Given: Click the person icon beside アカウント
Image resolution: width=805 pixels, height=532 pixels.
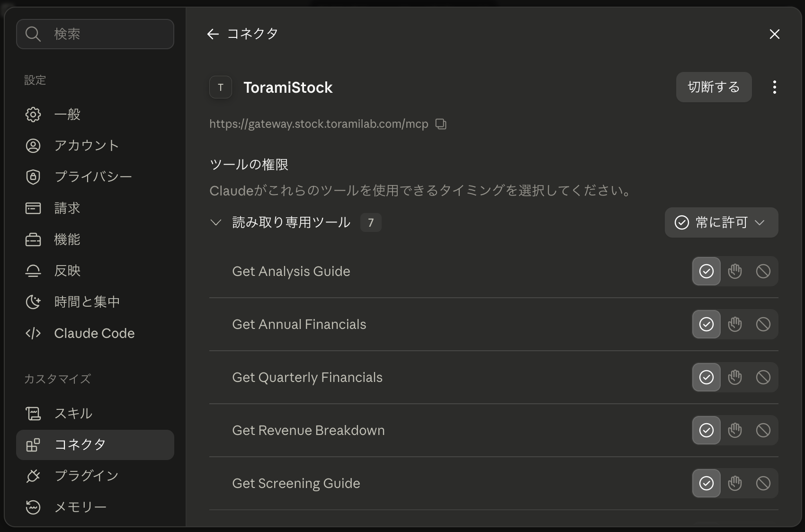Looking at the screenshot, I should point(33,146).
